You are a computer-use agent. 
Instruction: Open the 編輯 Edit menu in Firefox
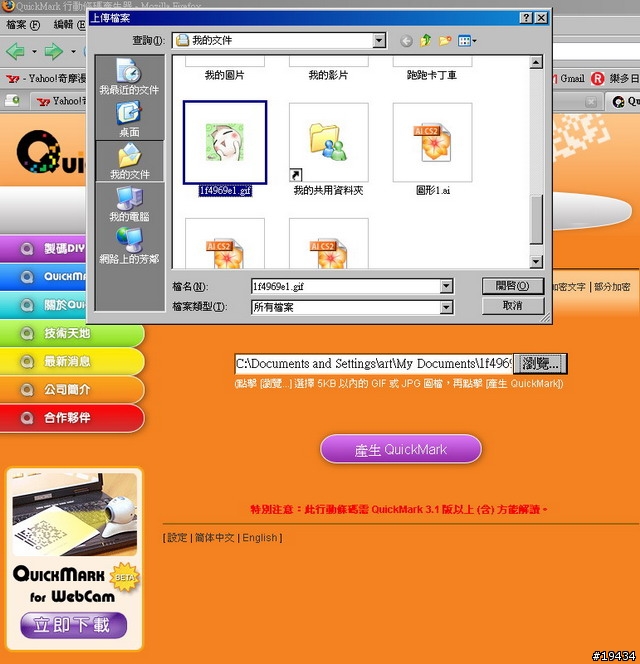(69, 25)
